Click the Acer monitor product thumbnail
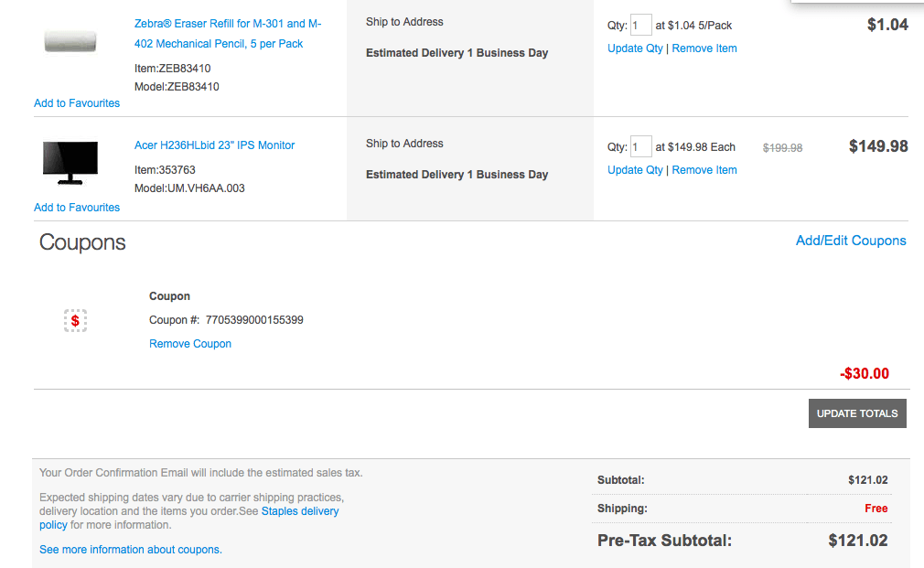The image size is (924, 568). tap(70, 163)
